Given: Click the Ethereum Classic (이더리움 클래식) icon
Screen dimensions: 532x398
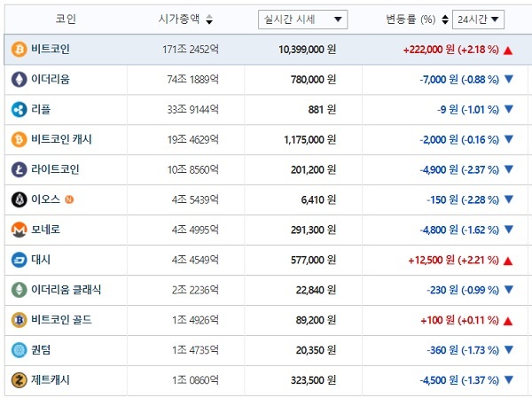Looking at the screenshot, I should pyautogui.click(x=20, y=290).
